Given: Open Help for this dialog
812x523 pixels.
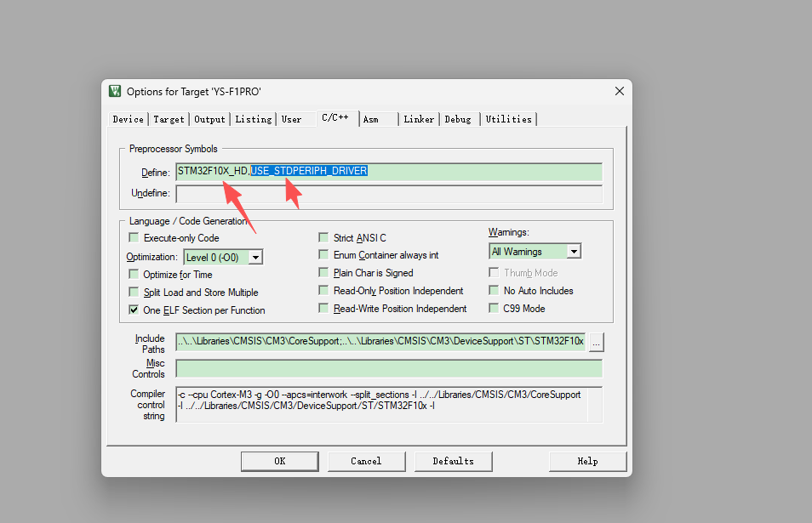Looking at the screenshot, I should [x=588, y=461].
